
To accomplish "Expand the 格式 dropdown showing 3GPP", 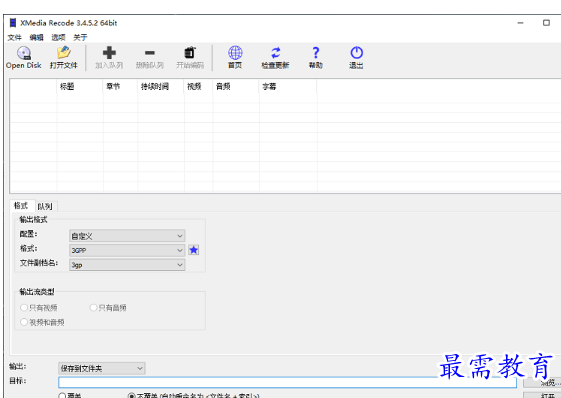I will [127, 250].
